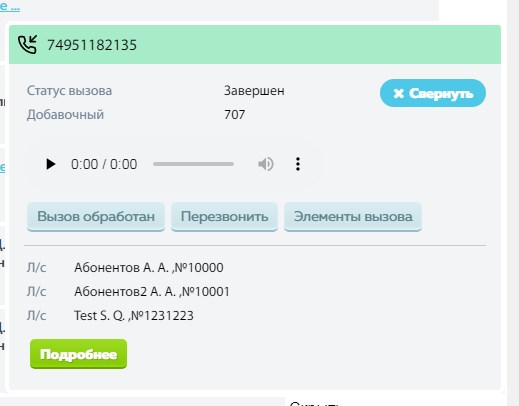This screenshot has width=519, height=406.
Task: Open the truncated blue link at top-left
Action: click(x=10, y=6)
